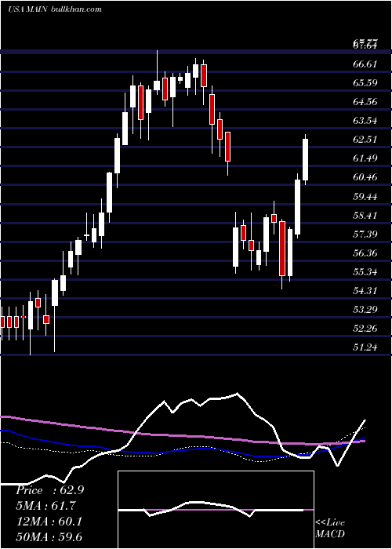Click the 52.26 price axis label
The width and height of the screenshot is (392, 549).
tap(365, 329)
